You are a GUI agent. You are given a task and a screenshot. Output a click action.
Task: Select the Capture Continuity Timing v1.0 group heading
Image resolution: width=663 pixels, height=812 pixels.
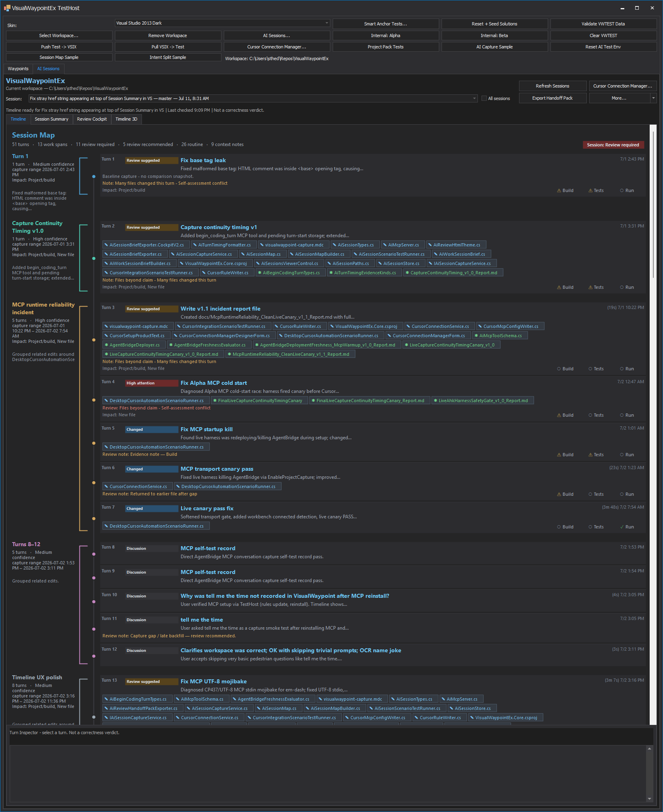point(37,227)
